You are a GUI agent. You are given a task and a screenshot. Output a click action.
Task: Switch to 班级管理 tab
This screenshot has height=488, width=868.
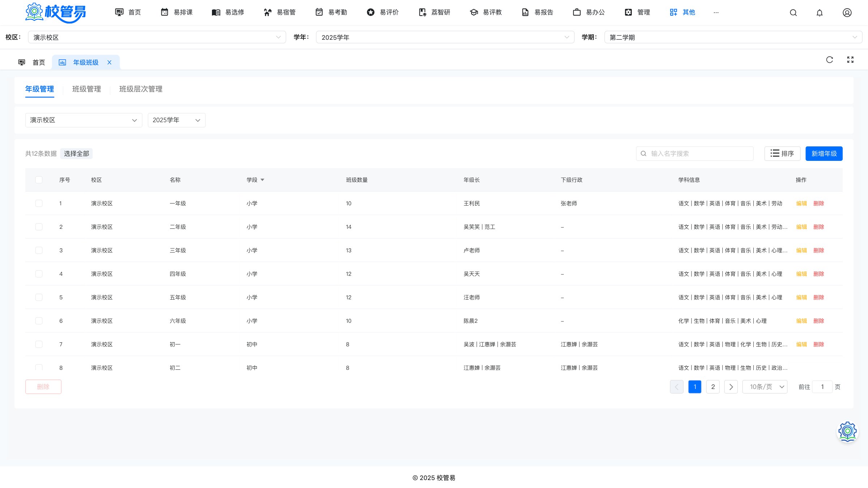click(86, 89)
